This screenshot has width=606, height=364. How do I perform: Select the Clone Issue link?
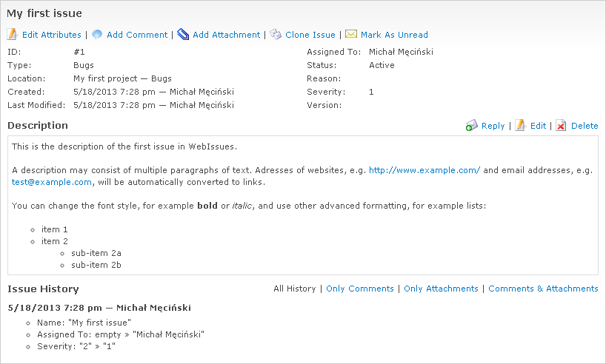pos(310,35)
